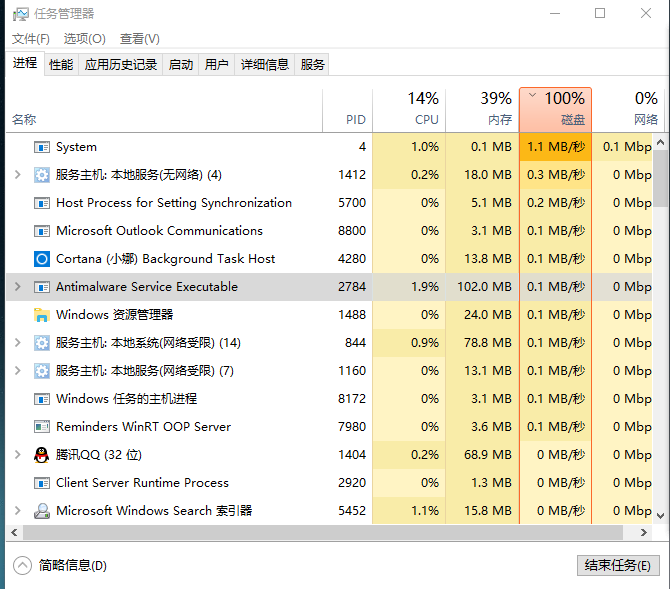The image size is (670, 589).
Task: Switch to the 性能 tab
Action: [x=61, y=65]
